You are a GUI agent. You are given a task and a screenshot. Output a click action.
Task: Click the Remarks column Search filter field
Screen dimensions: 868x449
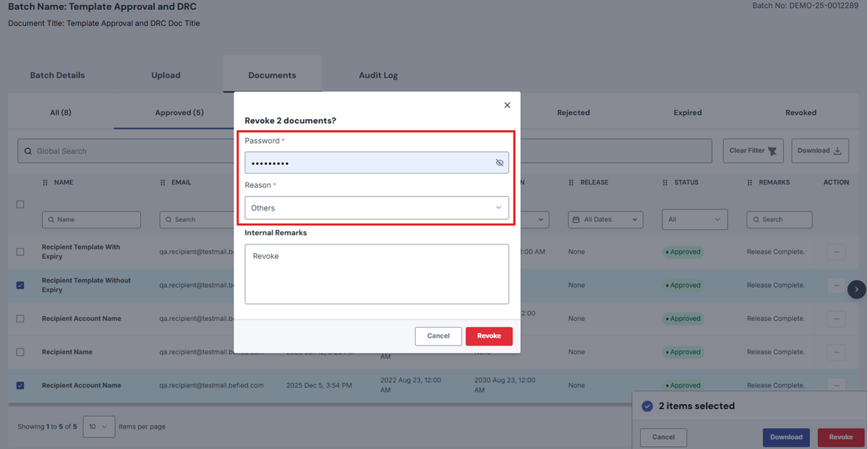[779, 219]
